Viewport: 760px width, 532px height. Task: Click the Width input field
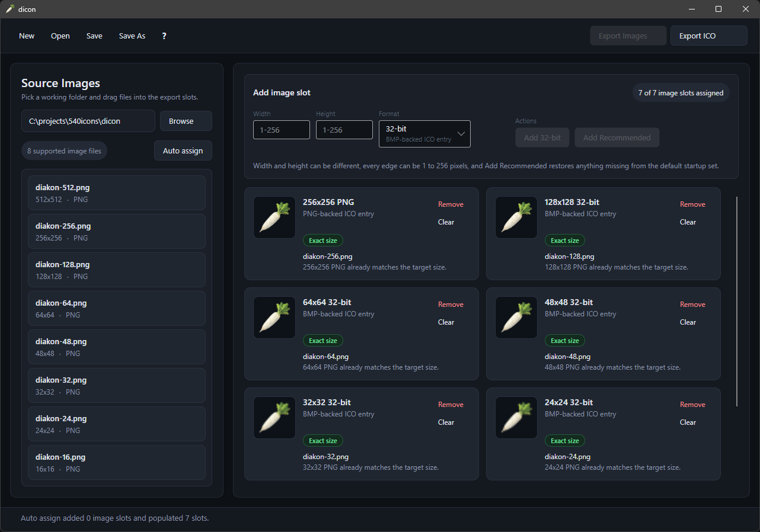tap(281, 129)
